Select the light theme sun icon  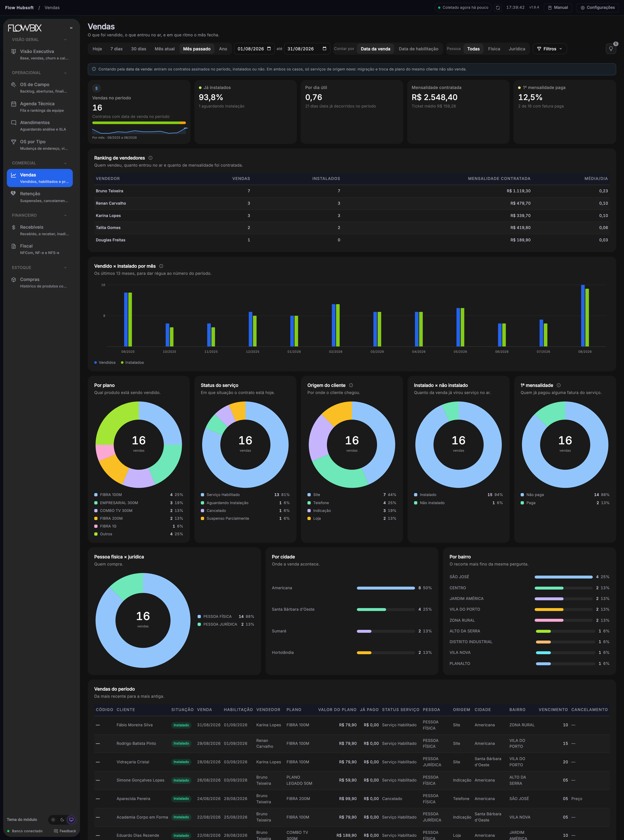(x=53, y=820)
